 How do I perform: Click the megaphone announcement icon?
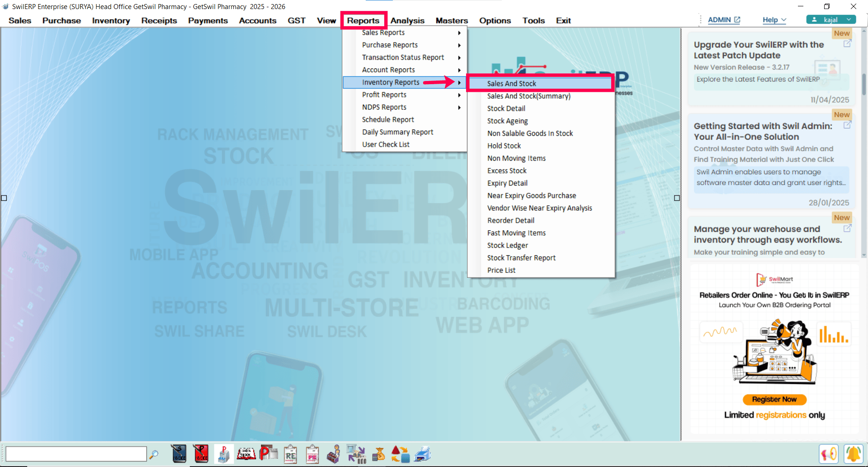click(x=829, y=454)
